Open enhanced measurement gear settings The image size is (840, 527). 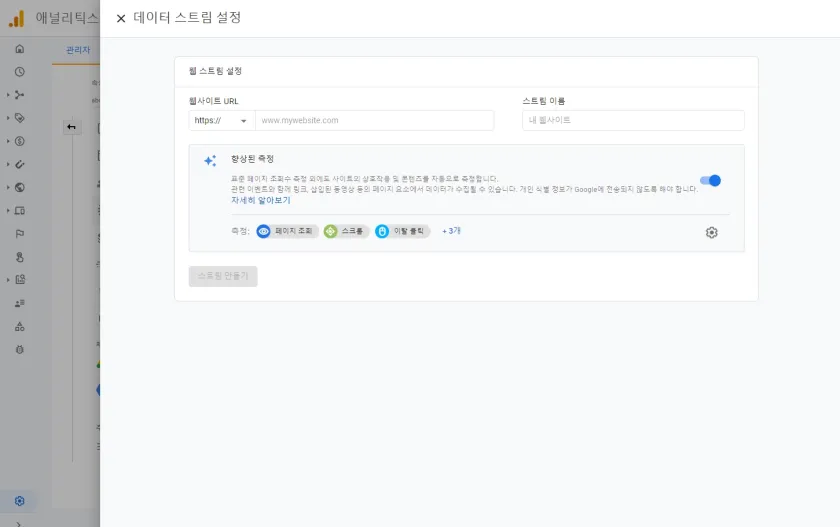coord(711,232)
